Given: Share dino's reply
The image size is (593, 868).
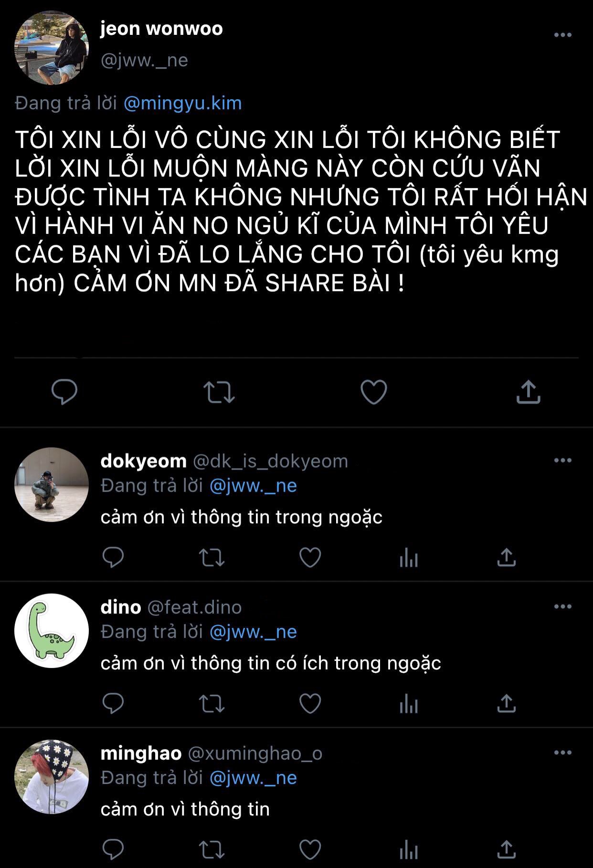Looking at the screenshot, I should tap(507, 703).
